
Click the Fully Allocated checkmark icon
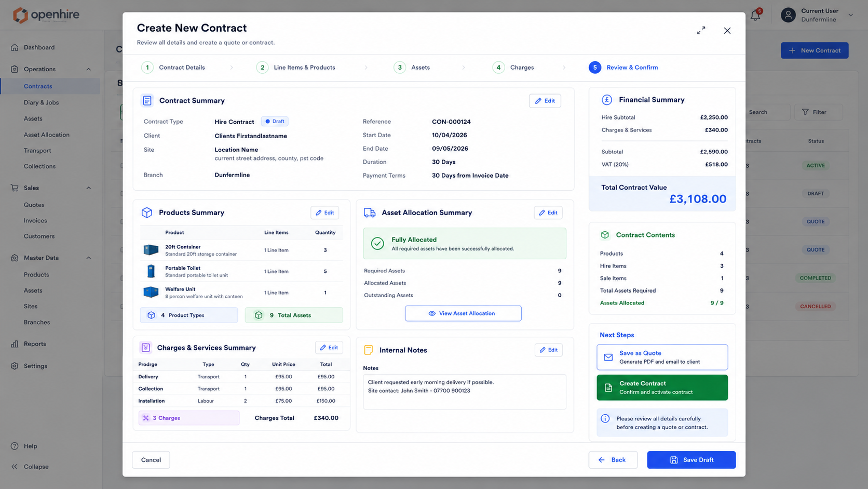(x=377, y=243)
